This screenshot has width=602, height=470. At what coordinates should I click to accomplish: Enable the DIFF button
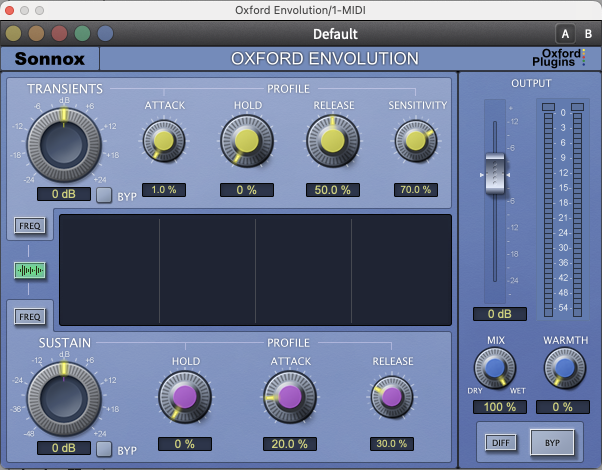pyautogui.click(x=501, y=443)
